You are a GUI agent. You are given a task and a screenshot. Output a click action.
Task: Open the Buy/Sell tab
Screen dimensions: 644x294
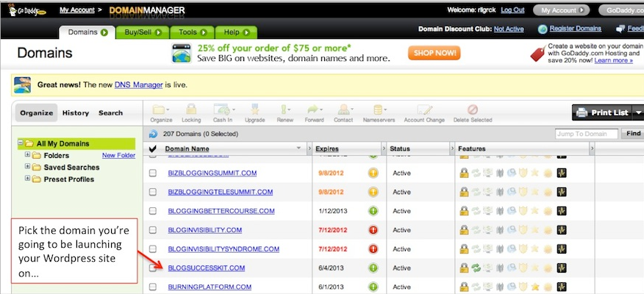pos(142,32)
